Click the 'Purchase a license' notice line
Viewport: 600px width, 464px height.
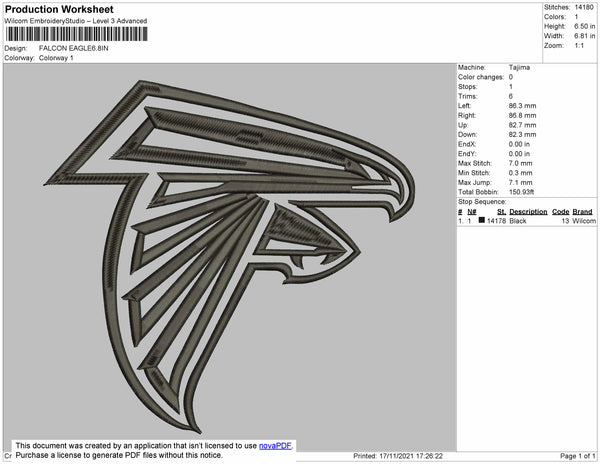[119, 455]
